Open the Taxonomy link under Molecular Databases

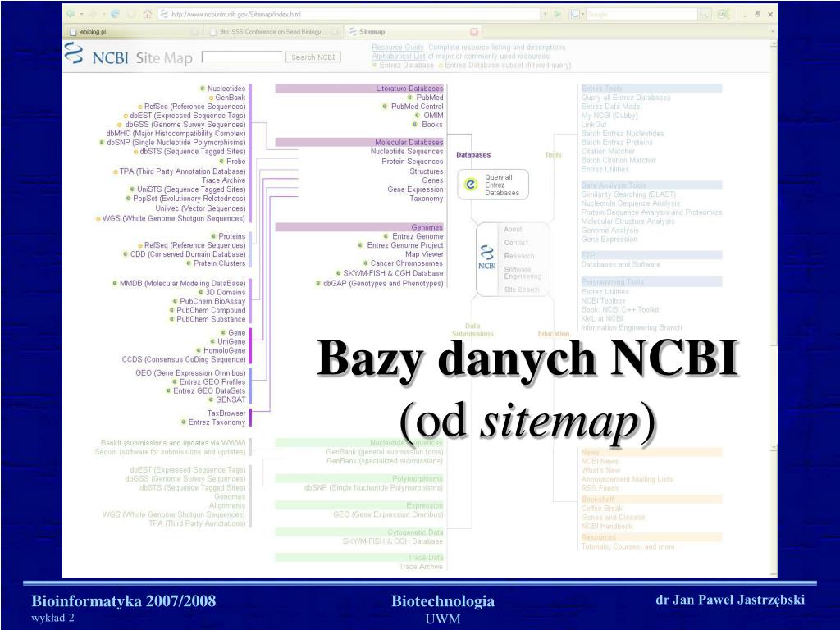click(427, 199)
